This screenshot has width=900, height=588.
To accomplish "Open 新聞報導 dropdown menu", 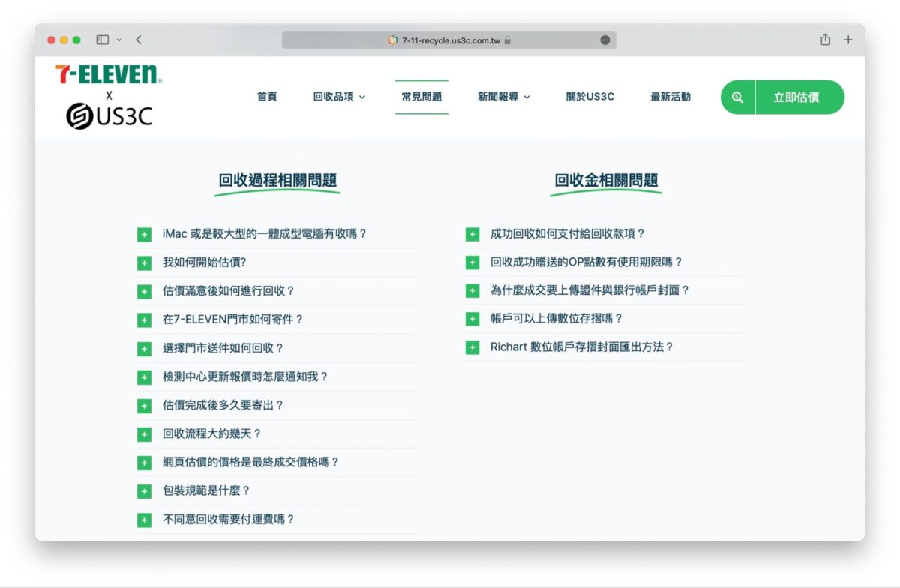I will click(x=504, y=97).
